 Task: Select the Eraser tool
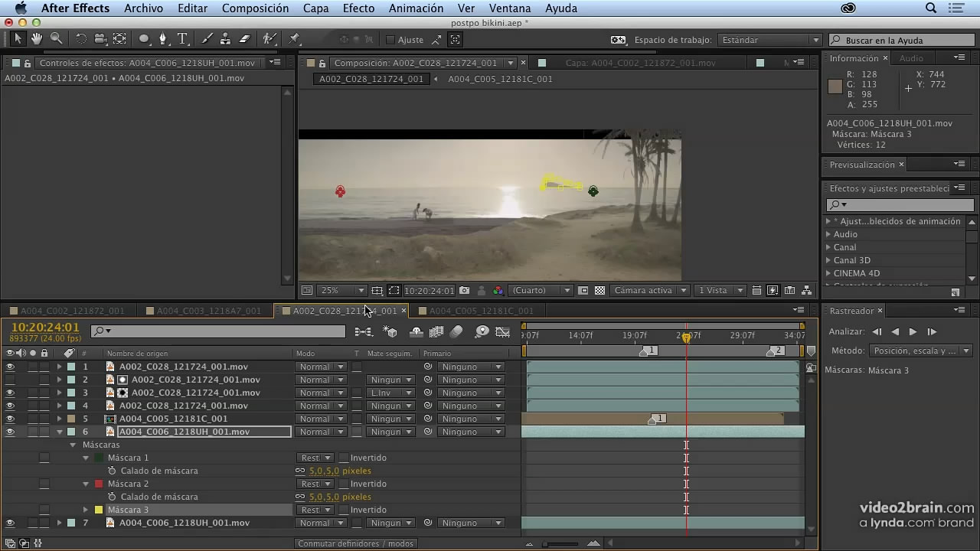click(x=245, y=39)
